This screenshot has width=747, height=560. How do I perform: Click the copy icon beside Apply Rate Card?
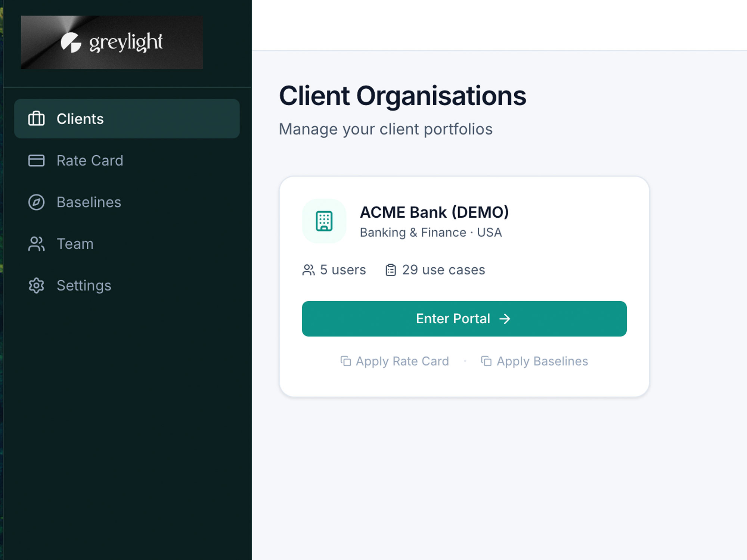click(x=345, y=361)
